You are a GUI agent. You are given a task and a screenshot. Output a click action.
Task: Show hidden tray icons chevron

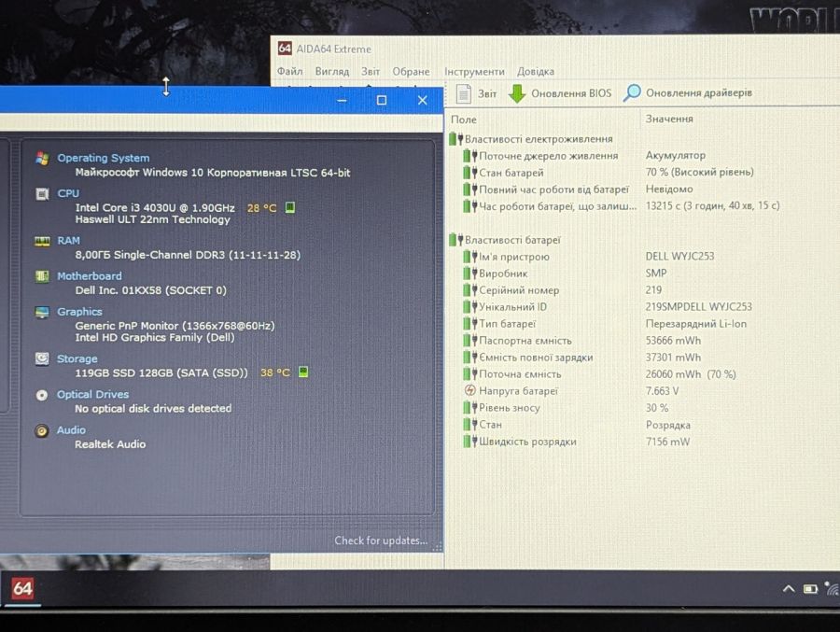pyautogui.click(x=788, y=588)
